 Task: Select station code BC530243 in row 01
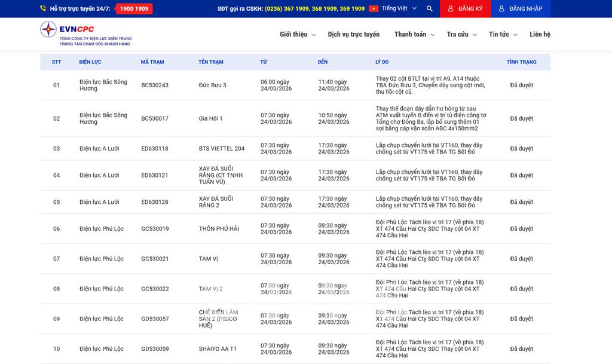coord(155,85)
